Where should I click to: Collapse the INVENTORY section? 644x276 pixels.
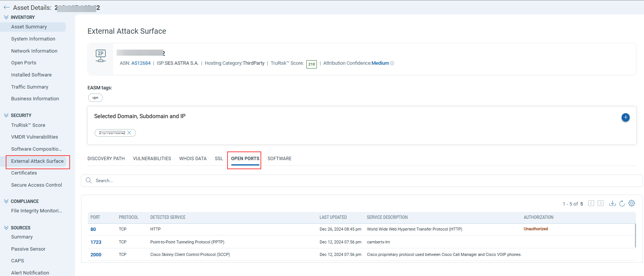[x=6, y=17]
